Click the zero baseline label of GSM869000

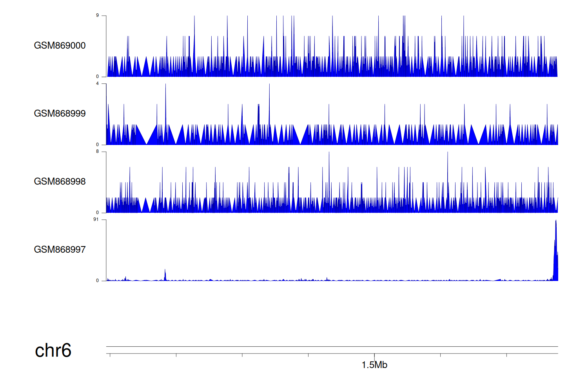pos(97,77)
